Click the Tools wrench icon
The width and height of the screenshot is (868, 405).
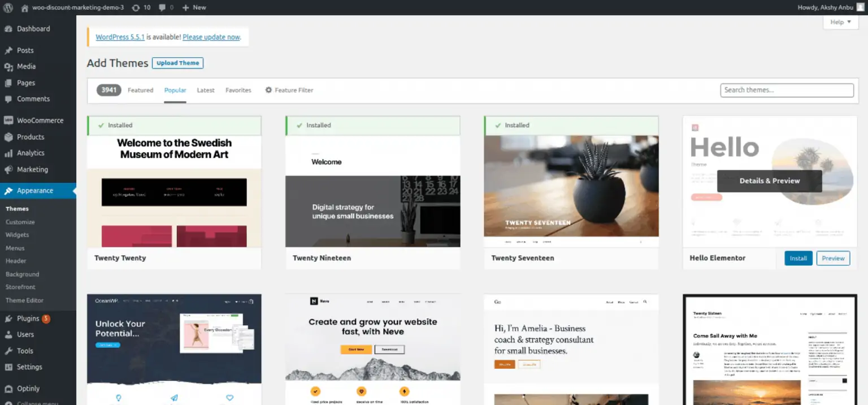(x=8, y=351)
